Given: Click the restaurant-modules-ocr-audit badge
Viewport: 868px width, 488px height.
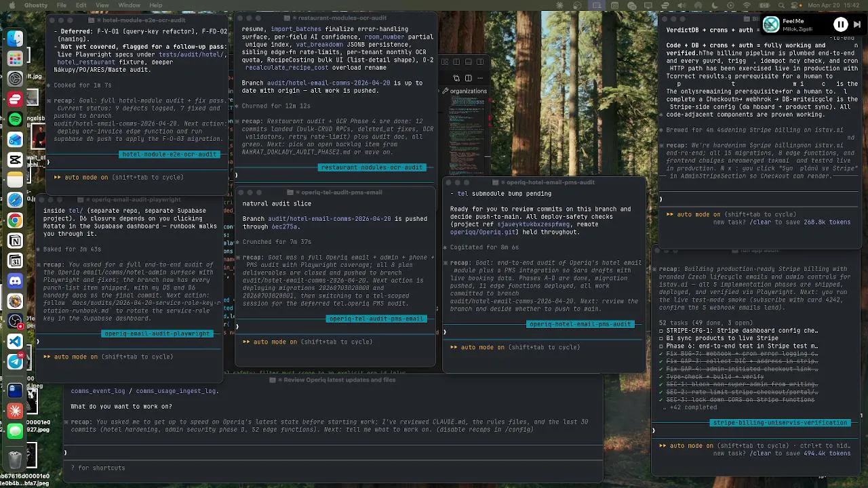Looking at the screenshot, I should 372,167.
